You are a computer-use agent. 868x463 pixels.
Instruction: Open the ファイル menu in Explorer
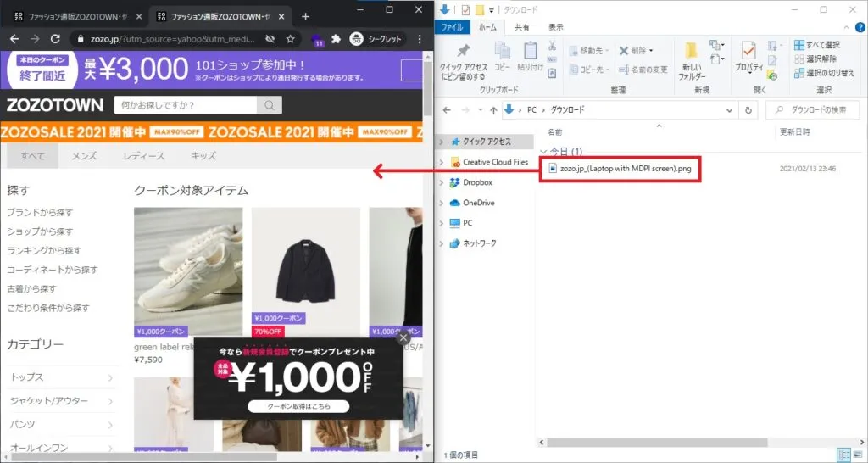(453, 26)
